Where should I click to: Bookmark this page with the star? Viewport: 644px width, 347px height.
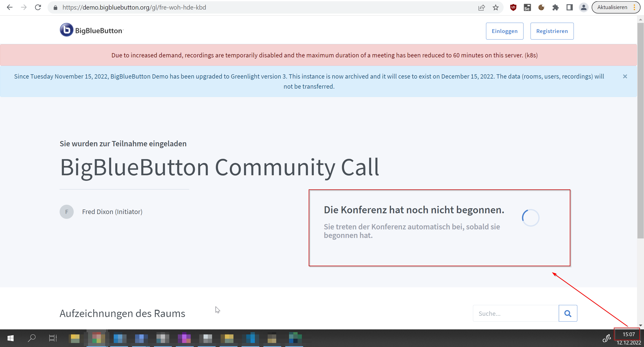click(x=496, y=7)
